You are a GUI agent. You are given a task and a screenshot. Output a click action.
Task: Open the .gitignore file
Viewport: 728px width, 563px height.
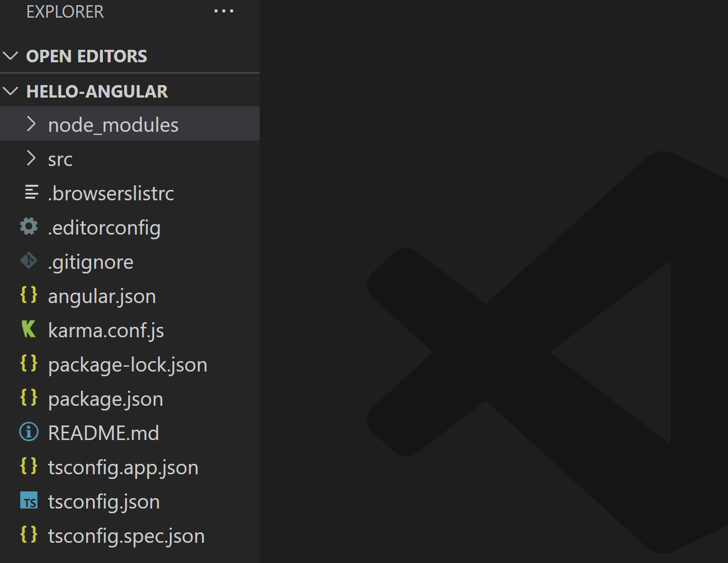click(91, 262)
